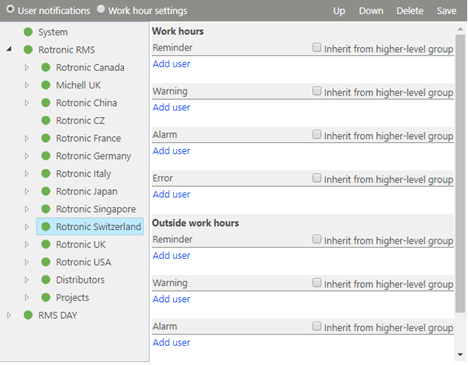The width and height of the screenshot is (468, 365).
Task: Click the green dot beside RMS DAY
Action: pyautogui.click(x=28, y=315)
